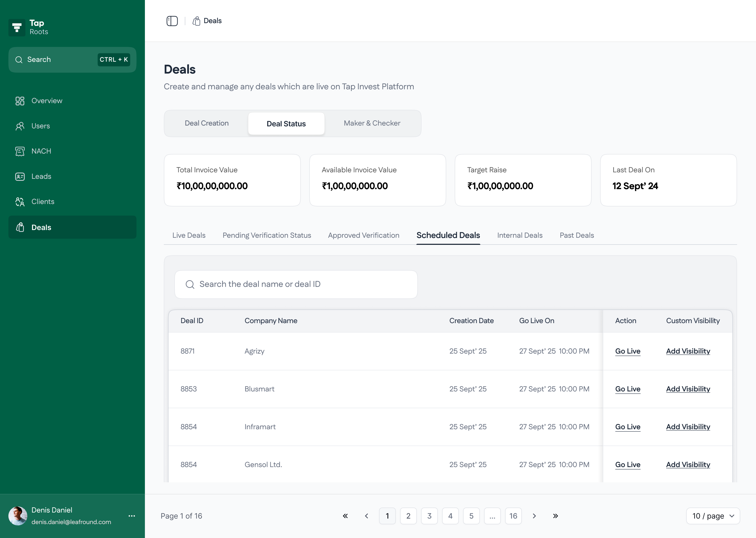Click Go Live for Blusmart
Image resolution: width=756 pixels, height=538 pixels.
(x=628, y=389)
